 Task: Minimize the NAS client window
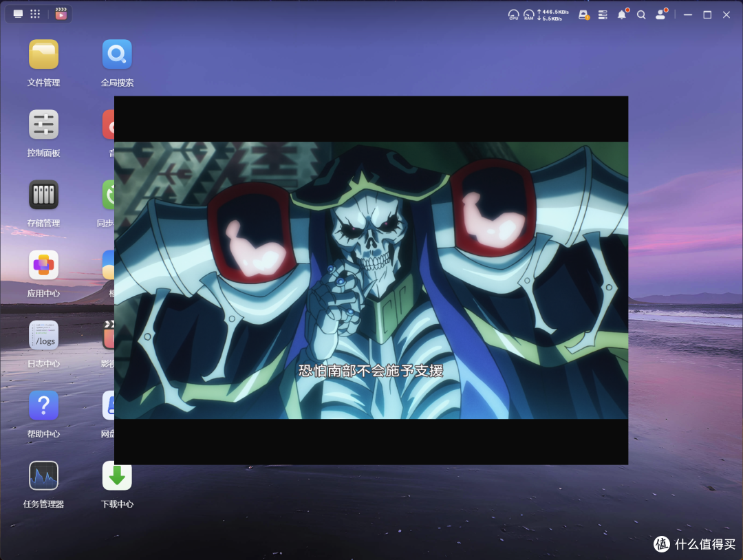coord(688,14)
